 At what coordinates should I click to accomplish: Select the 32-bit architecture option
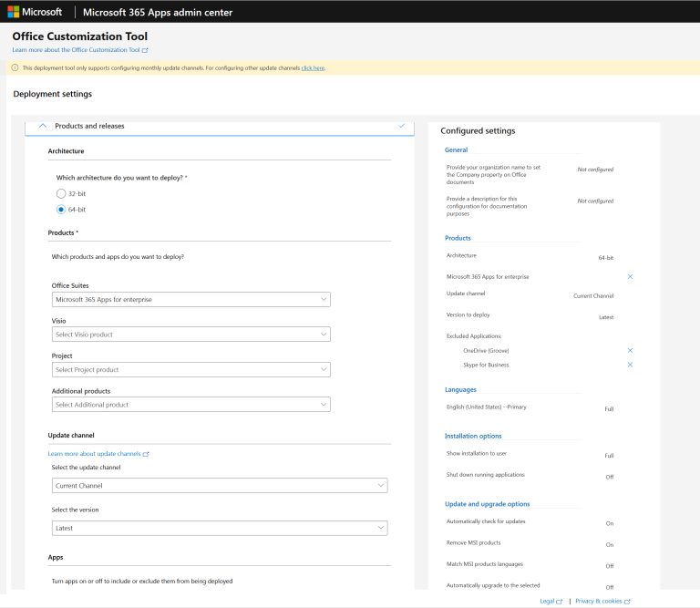point(61,194)
